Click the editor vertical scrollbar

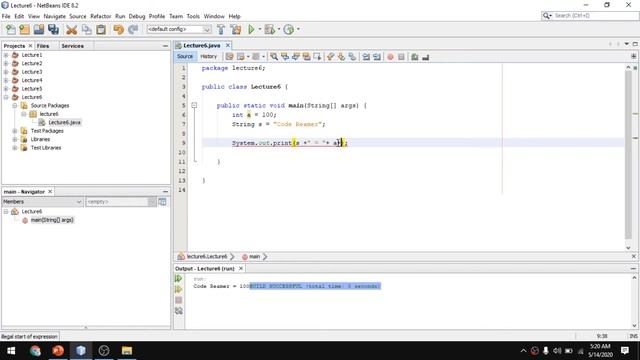coord(628,157)
